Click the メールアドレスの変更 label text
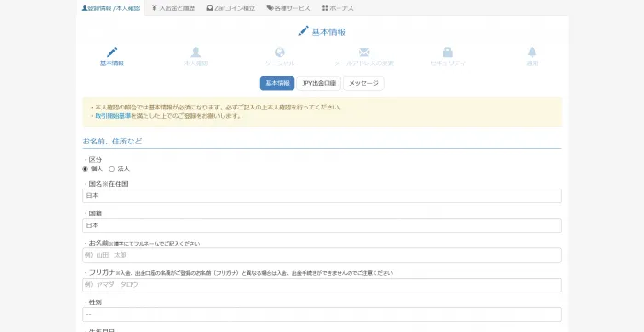 click(364, 63)
